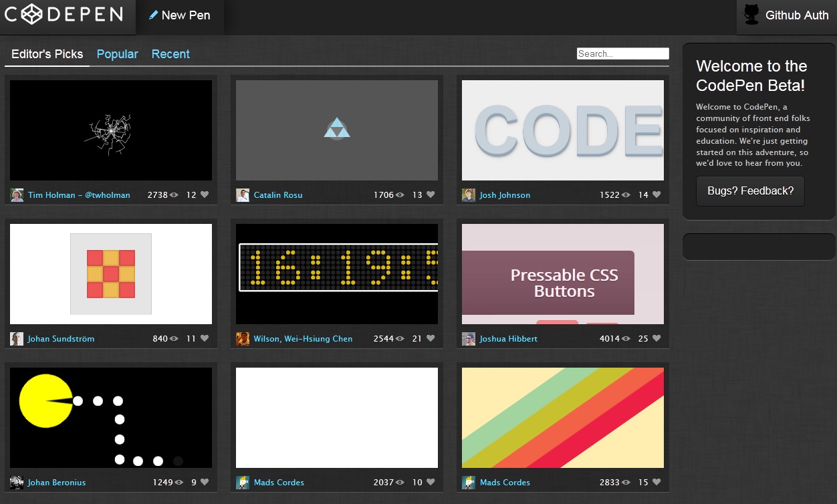This screenshot has height=504, width=837.
Task: Click views eye icon beside 1249
Action: [x=178, y=483]
